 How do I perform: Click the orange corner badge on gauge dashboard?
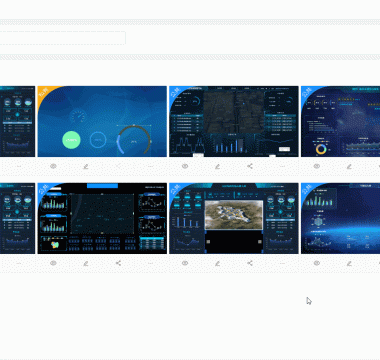[44, 92]
